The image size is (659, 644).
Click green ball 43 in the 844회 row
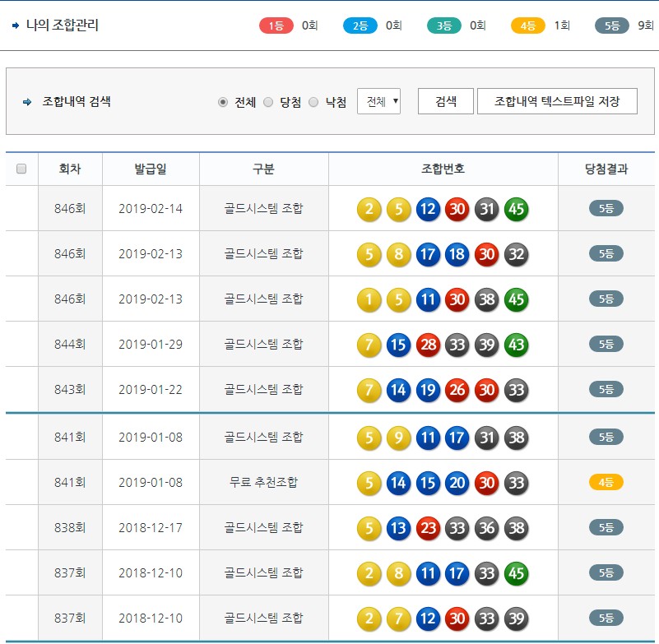pos(516,345)
